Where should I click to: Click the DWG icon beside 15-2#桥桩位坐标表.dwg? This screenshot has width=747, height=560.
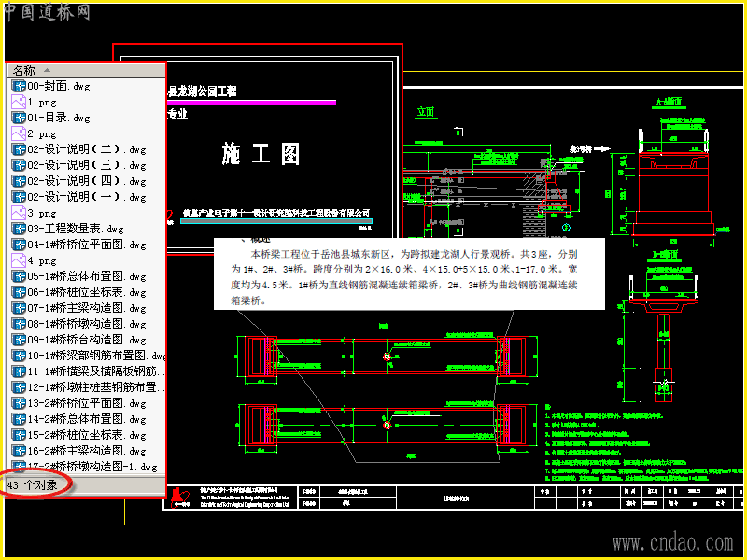pyautogui.click(x=19, y=435)
